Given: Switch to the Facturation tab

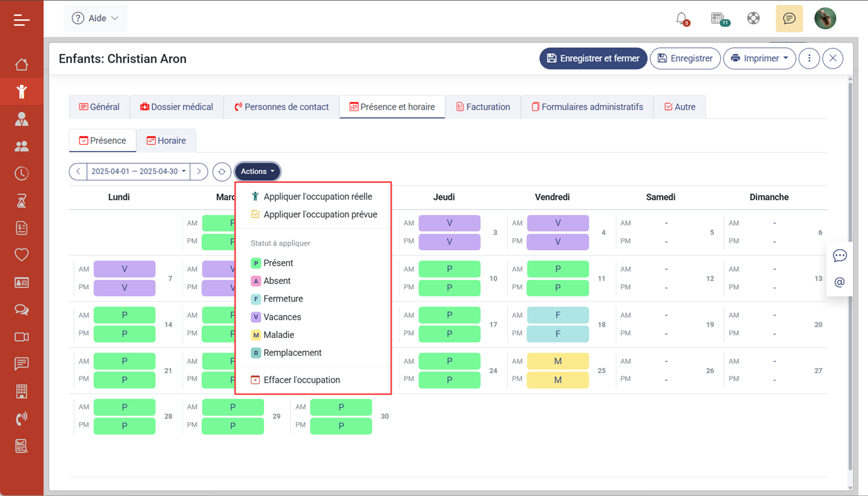Looking at the screenshot, I should point(483,107).
